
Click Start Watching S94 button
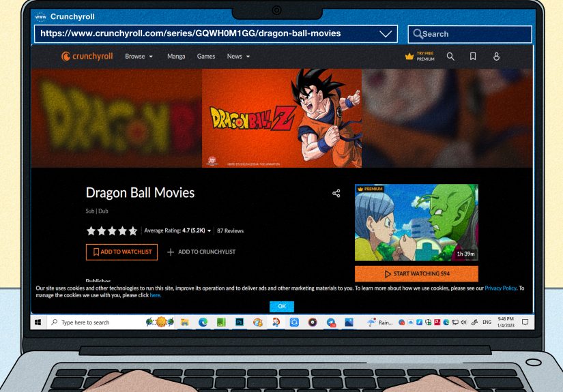416,273
